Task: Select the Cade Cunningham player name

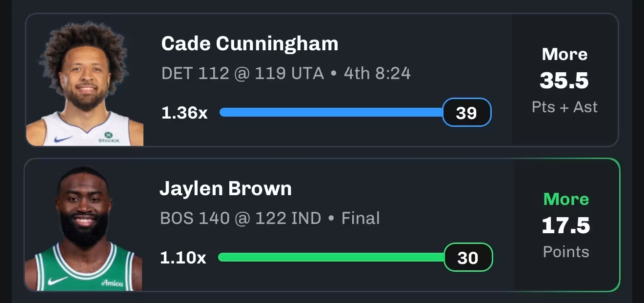Action: coord(249,44)
